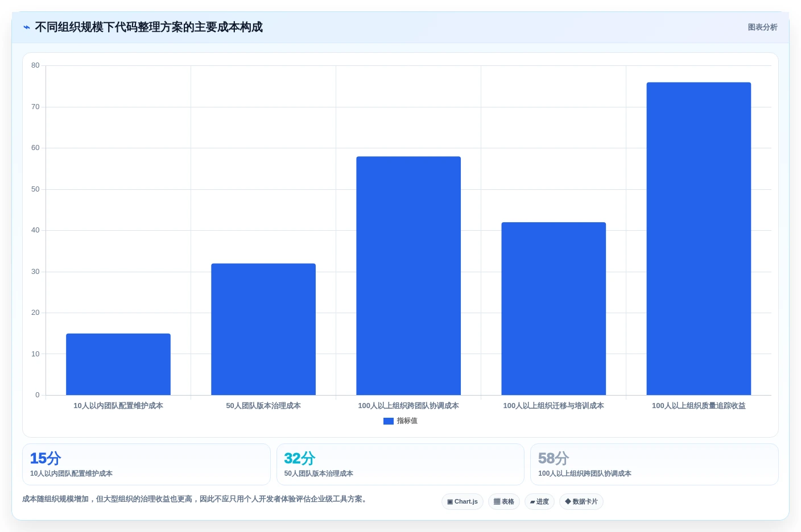Click the chart title 不同组织规模下代码整理方案的主要成本构成
Image resolution: width=801 pixels, height=532 pixels.
tap(149, 27)
